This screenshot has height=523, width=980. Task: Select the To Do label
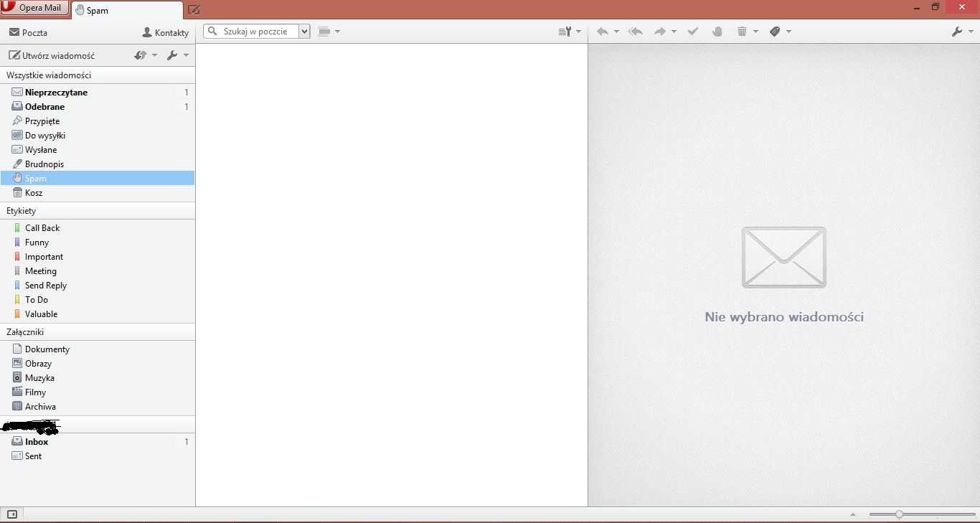click(98, 299)
